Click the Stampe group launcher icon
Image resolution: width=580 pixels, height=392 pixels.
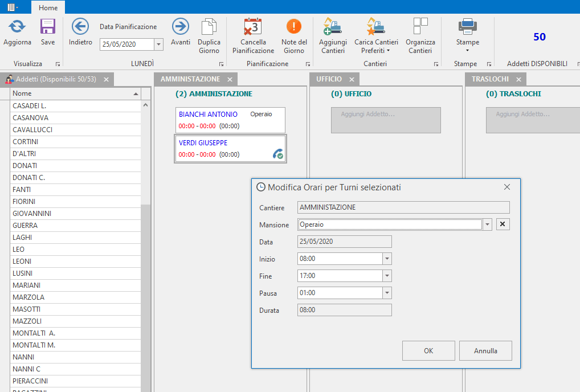click(x=489, y=64)
